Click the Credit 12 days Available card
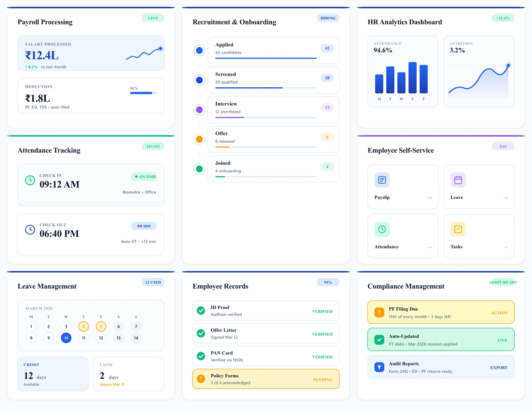This screenshot has width=532, height=410. pos(53,374)
